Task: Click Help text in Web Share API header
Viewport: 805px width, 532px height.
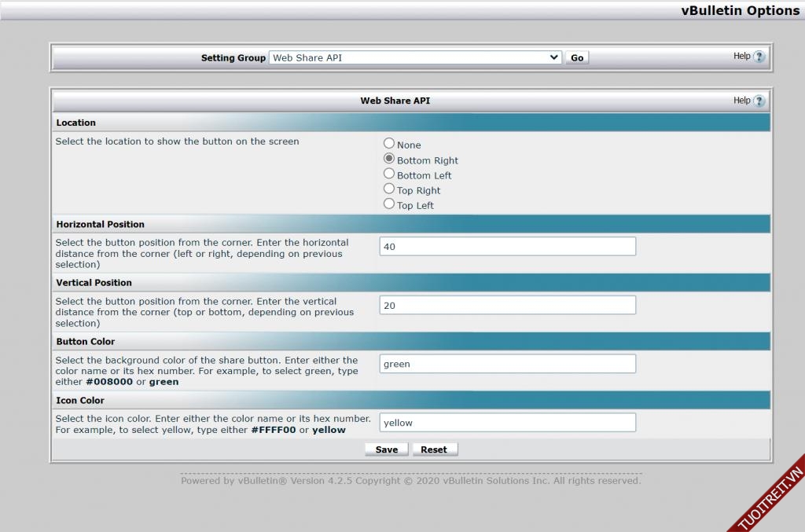Action: point(741,101)
